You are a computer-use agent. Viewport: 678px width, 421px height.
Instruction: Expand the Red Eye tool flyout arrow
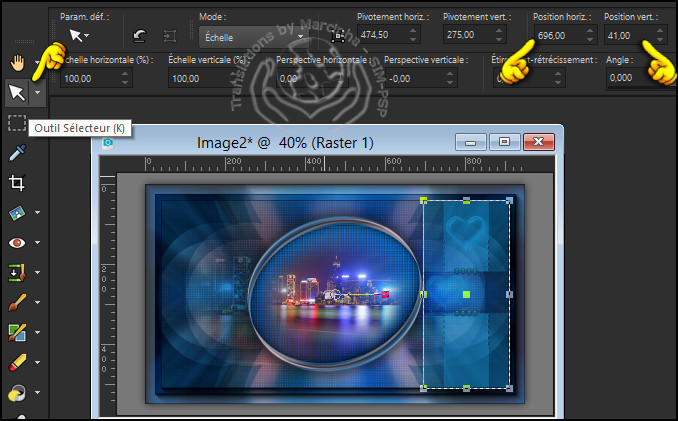(38, 242)
